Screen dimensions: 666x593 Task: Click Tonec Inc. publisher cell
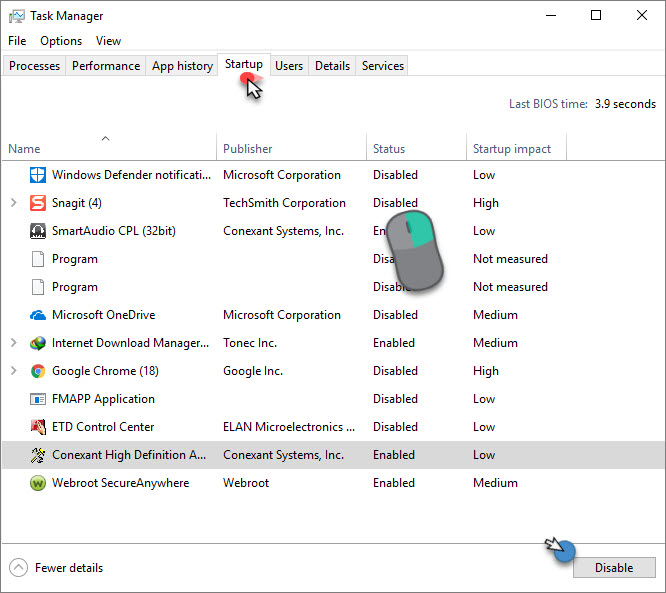250,343
